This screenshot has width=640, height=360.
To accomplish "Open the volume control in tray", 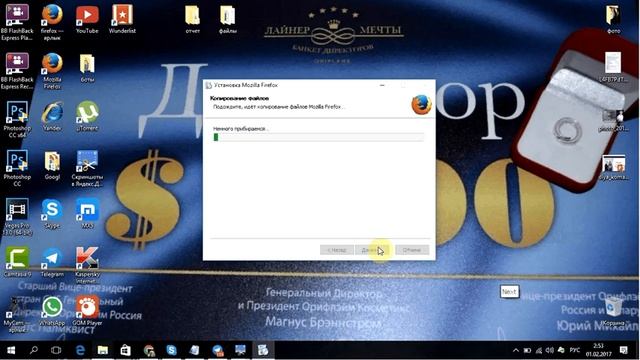I will [x=550, y=350].
